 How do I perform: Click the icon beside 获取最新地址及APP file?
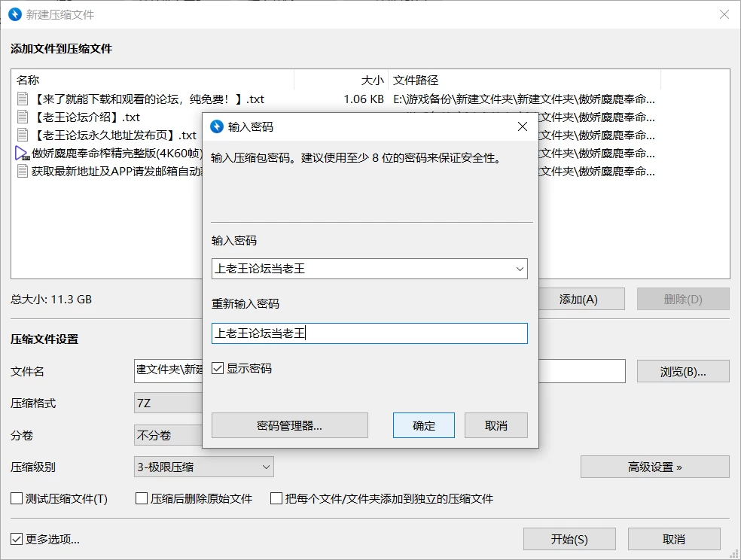(22, 171)
